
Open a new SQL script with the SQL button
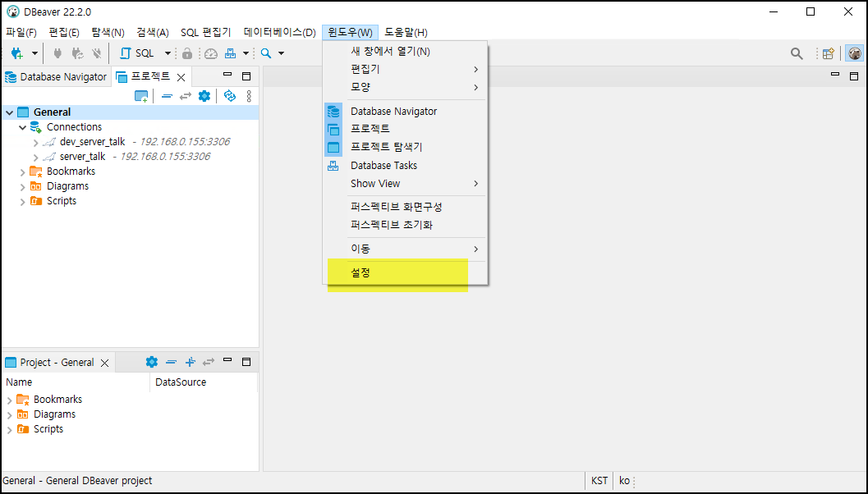click(x=137, y=53)
